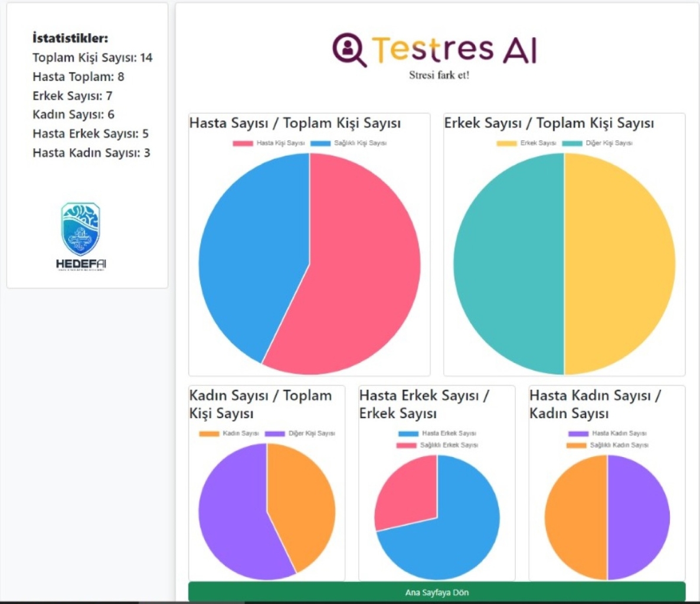The height and width of the screenshot is (604, 700).
Task: Click 'Hasta Toplam: 8' text
Action: (x=78, y=77)
